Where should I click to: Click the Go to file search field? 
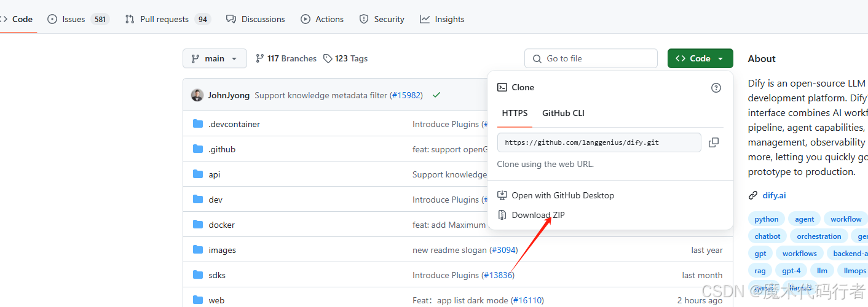coord(591,58)
